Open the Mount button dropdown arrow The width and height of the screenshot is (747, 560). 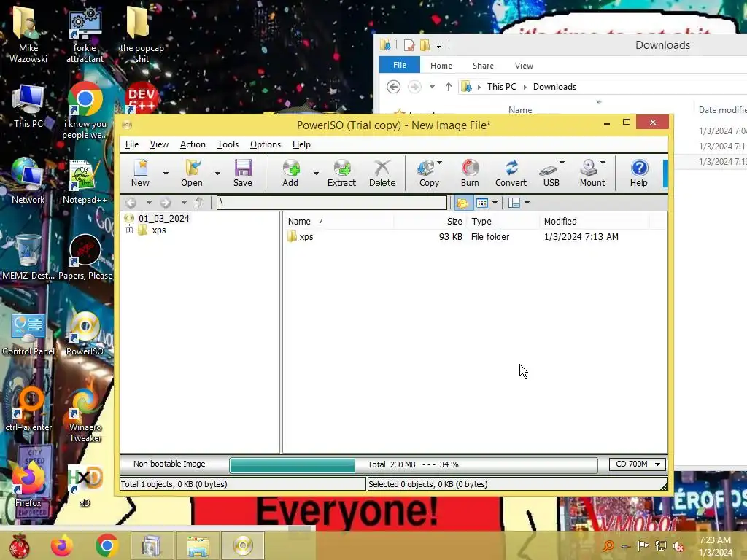tap(603, 163)
